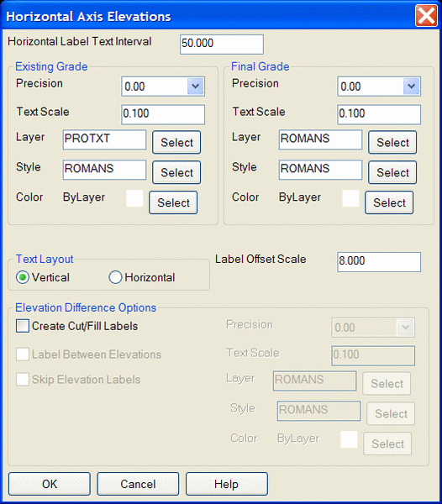Select the Vertical text layout radio button

23,277
